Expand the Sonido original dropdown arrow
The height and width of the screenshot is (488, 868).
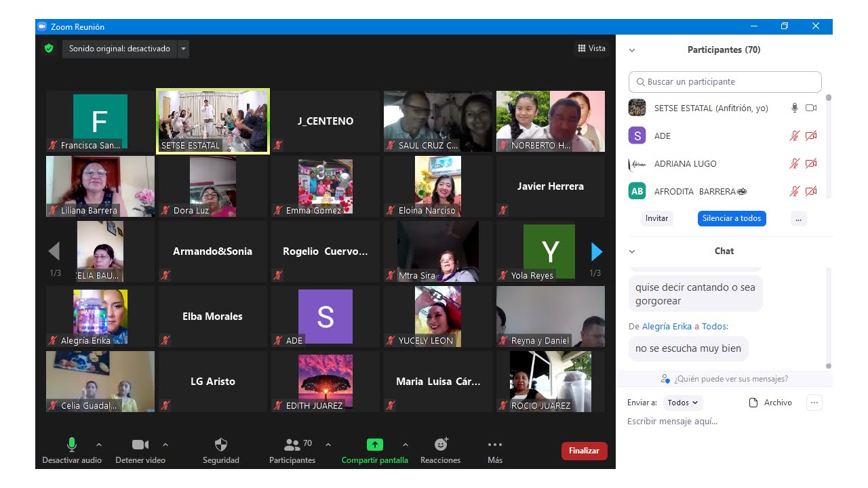[x=183, y=49]
